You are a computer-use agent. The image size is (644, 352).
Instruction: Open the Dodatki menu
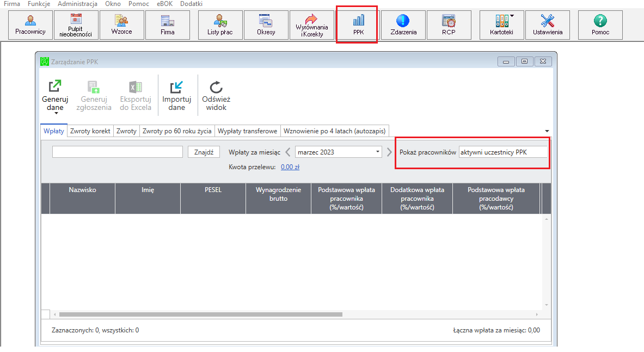click(x=192, y=4)
